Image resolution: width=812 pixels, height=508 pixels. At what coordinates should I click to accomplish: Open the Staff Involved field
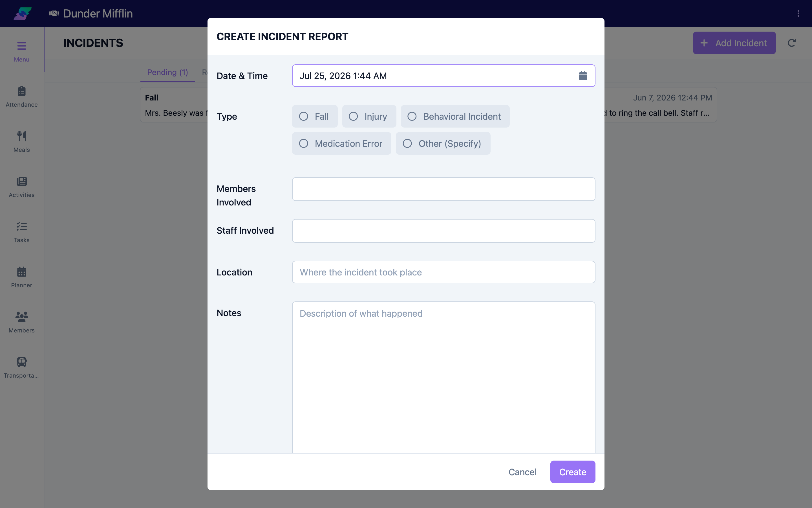point(443,231)
